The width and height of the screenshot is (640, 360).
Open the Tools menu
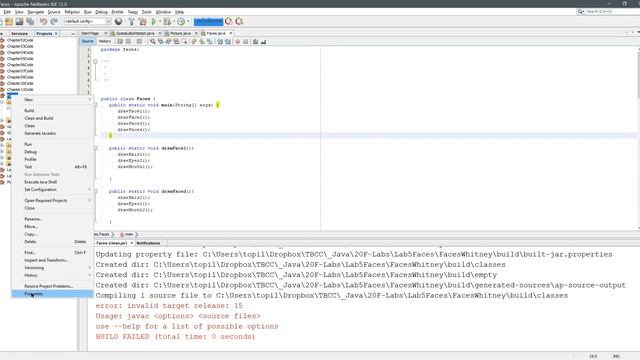point(147,12)
